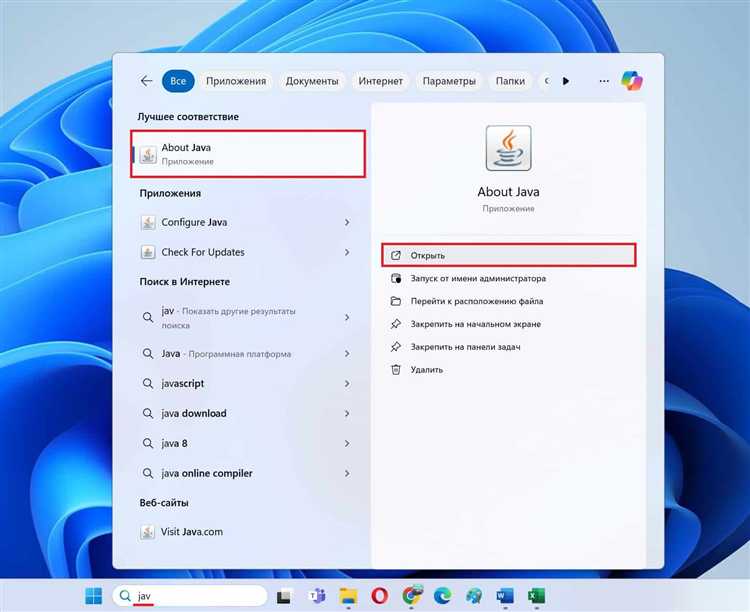Click the trash icon next to Удалить

click(396, 369)
